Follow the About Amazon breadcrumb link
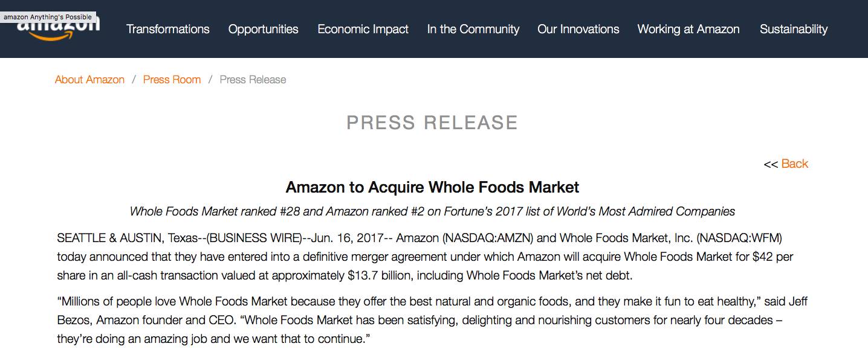The image size is (868, 352). [x=89, y=80]
